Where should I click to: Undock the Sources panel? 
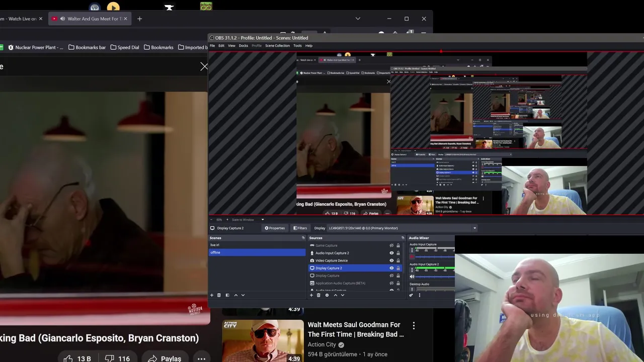[403, 238]
